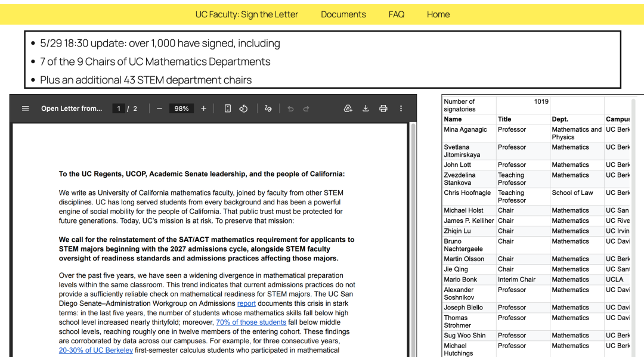Select the 'John Lott' cell
The image size is (644, 357).
click(x=469, y=165)
